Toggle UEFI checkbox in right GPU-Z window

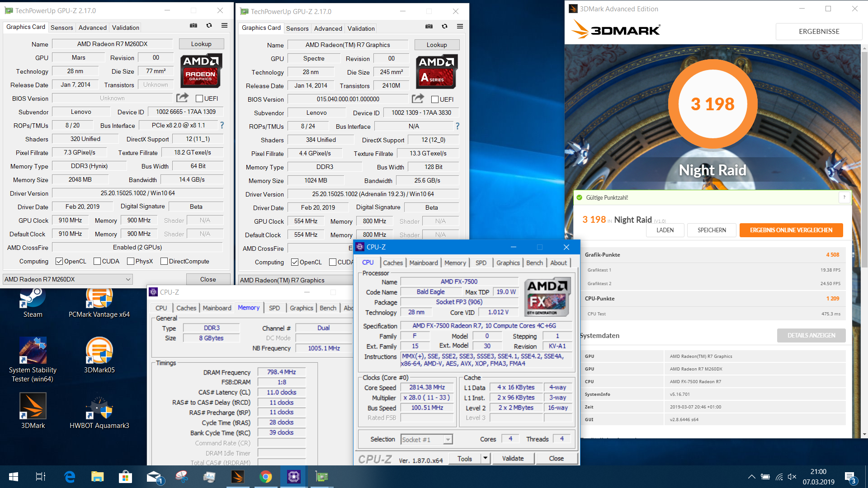pos(434,99)
